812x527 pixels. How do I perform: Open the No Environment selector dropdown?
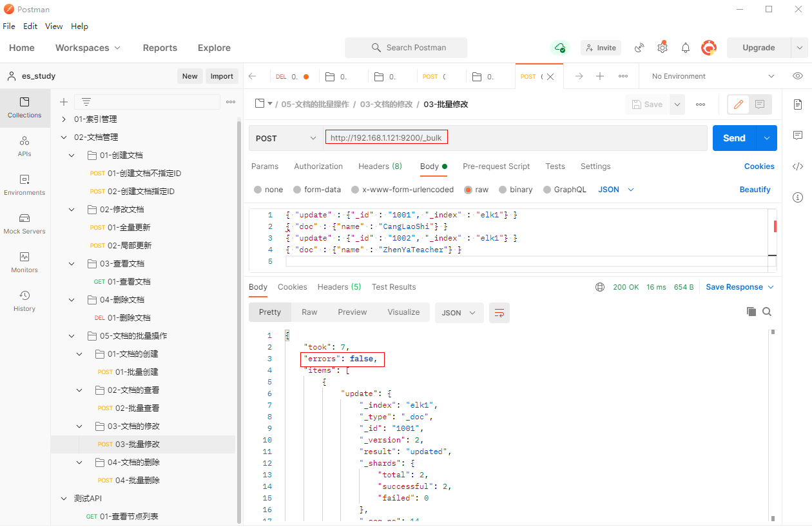click(x=711, y=76)
